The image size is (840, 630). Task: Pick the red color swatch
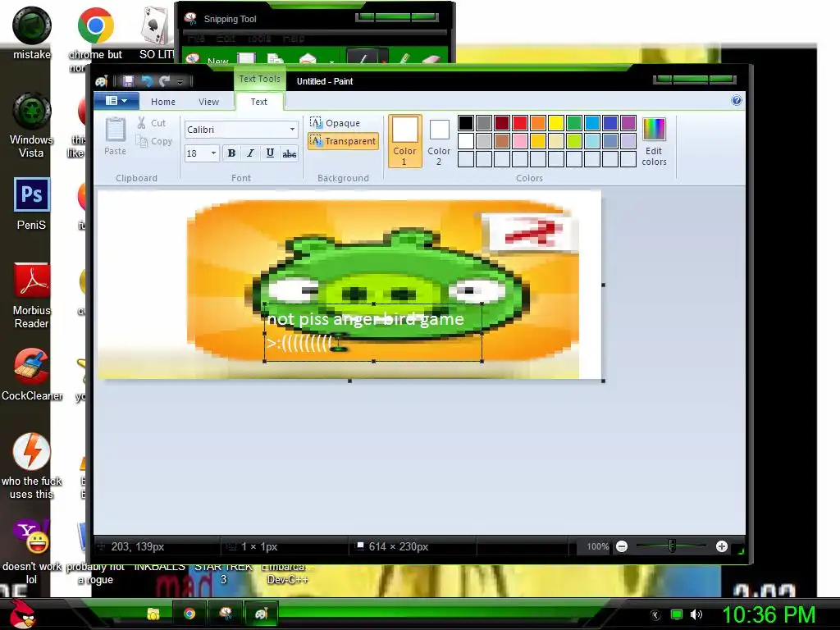pyautogui.click(x=519, y=123)
